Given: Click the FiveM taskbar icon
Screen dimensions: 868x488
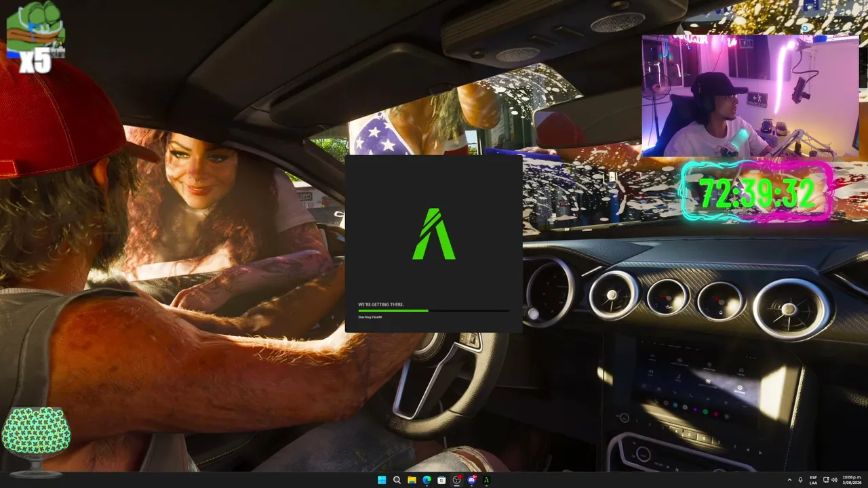Looking at the screenshot, I should (486, 480).
